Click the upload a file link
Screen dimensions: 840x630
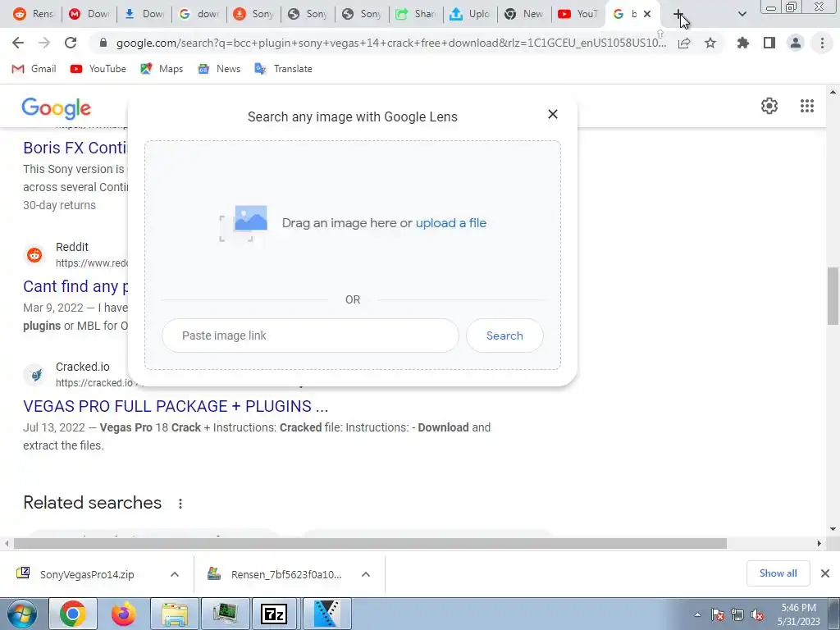(x=451, y=223)
